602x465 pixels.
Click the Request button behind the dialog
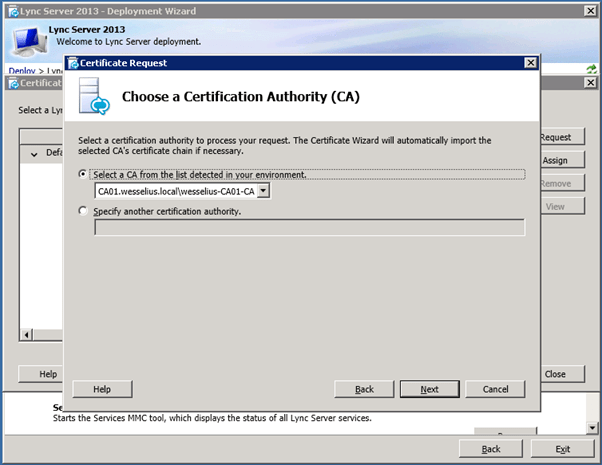coord(555,137)
